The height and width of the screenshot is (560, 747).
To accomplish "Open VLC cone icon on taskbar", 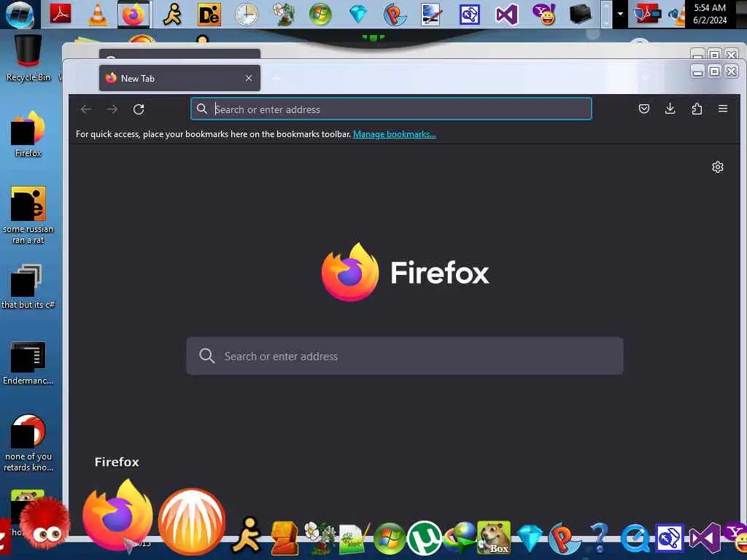I will [98, 15].
